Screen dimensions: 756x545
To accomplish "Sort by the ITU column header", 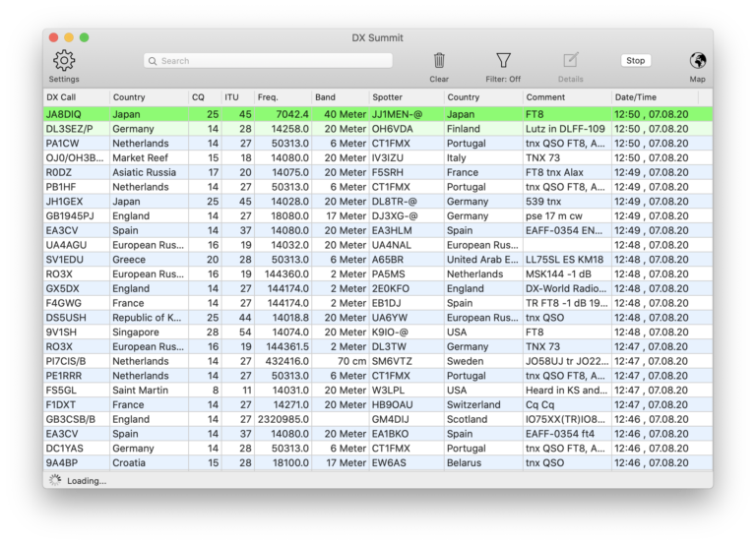I will (x=237, y=97).
